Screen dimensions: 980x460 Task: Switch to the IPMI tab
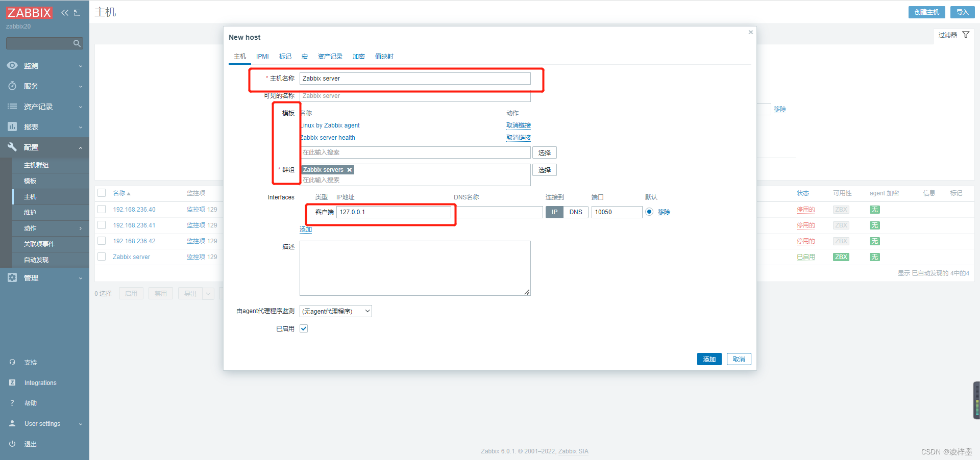(262, 57)
